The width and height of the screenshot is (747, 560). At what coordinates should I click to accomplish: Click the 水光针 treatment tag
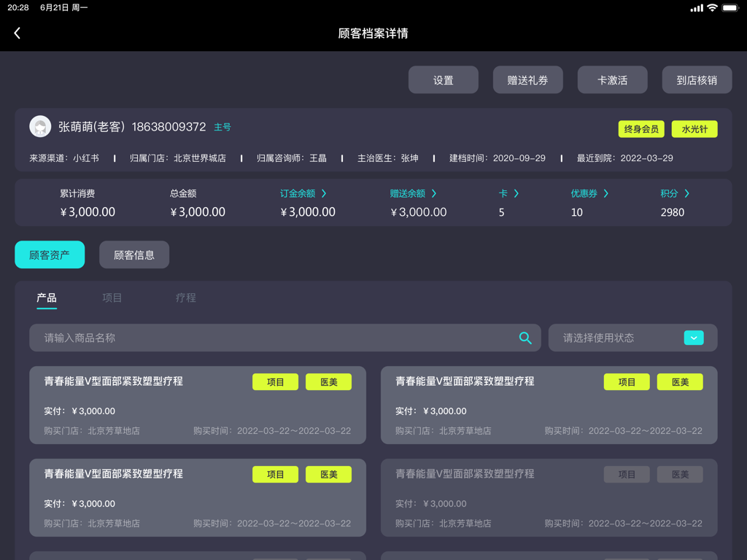[x=694, y=128]
